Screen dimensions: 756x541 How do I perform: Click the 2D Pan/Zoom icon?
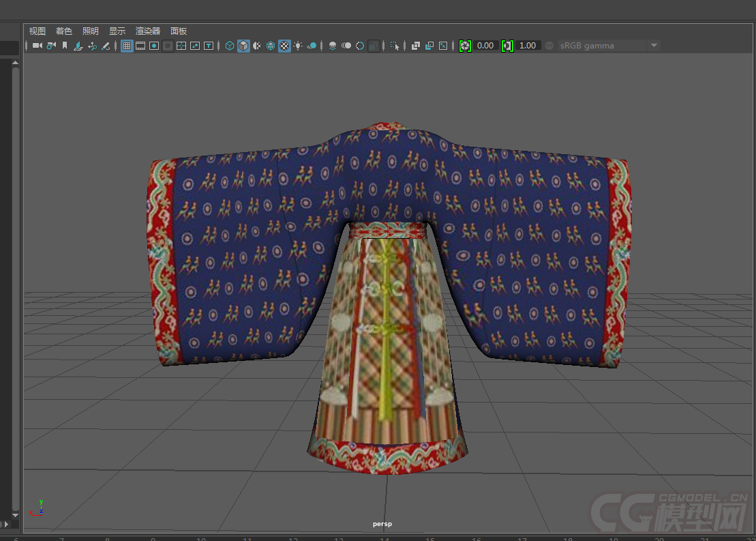click(92, 46)
